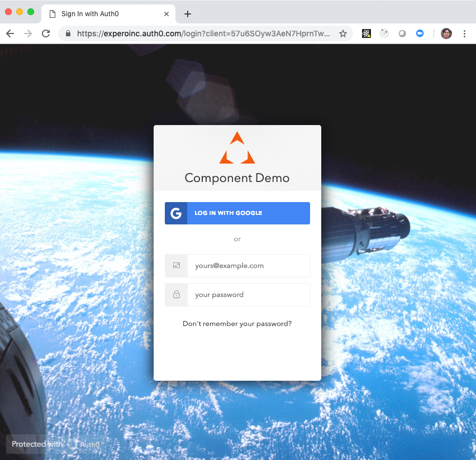
Task: Bookmark this page with the star icon
Action: (343, 33)
